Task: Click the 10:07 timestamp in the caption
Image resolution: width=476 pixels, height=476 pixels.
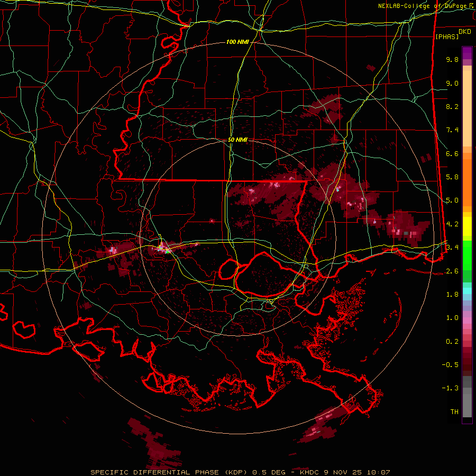Action: pyautogui.click(x=378, y=472)
